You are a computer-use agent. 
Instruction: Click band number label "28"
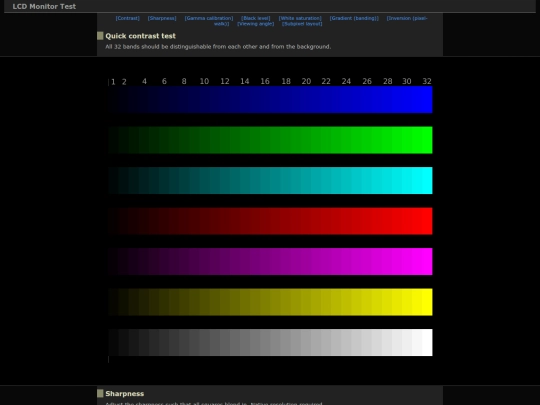[387, 81]
